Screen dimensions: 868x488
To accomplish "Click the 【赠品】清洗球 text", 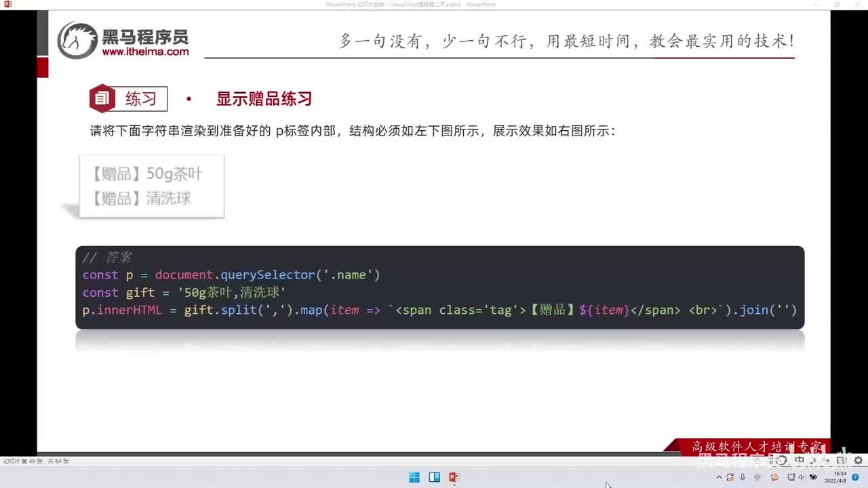I will point(141,199).
